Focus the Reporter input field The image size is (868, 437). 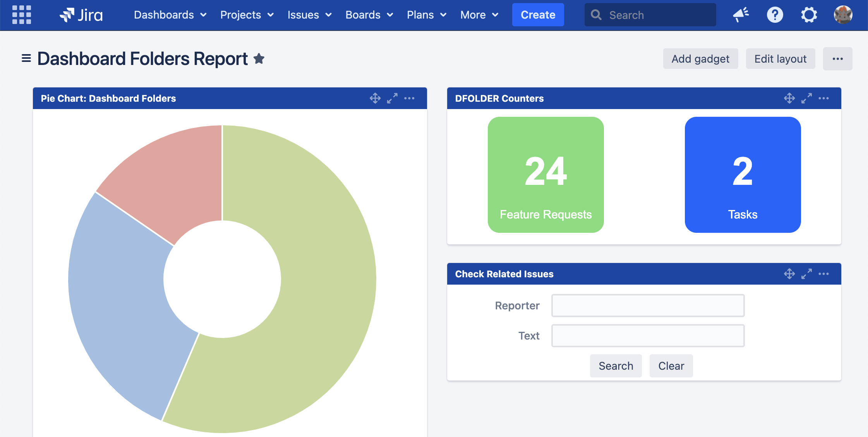click(x=648, y=306)
